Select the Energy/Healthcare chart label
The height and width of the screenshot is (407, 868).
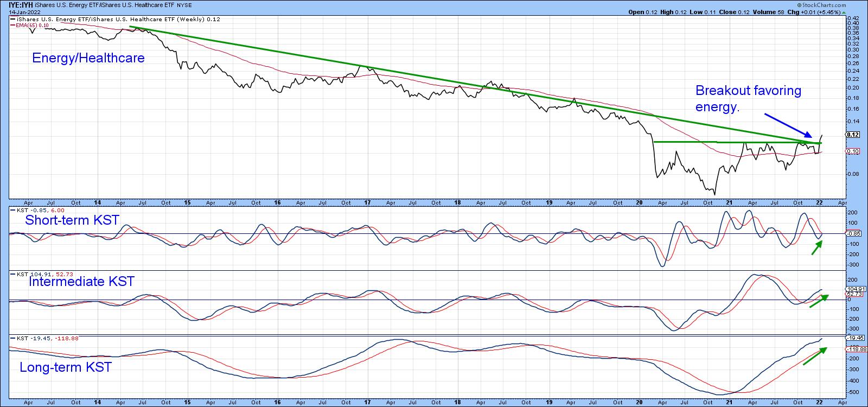point(88,58)
